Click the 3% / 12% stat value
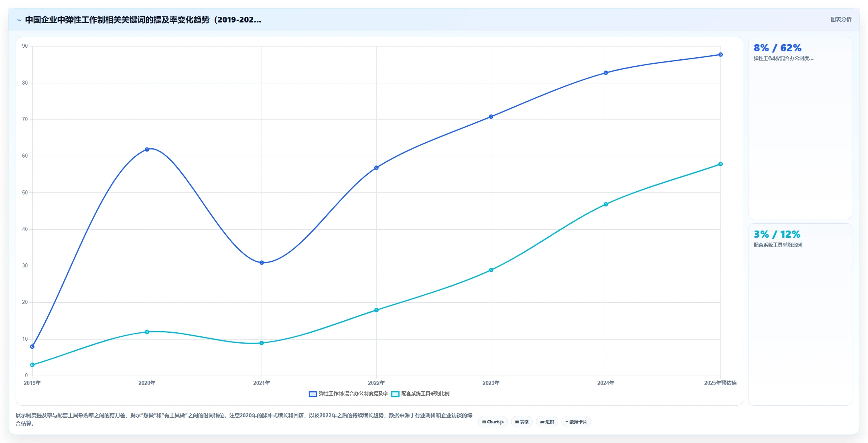Viewport: 868px width, 443px height. pyautogui.click(x=777, y=235)
